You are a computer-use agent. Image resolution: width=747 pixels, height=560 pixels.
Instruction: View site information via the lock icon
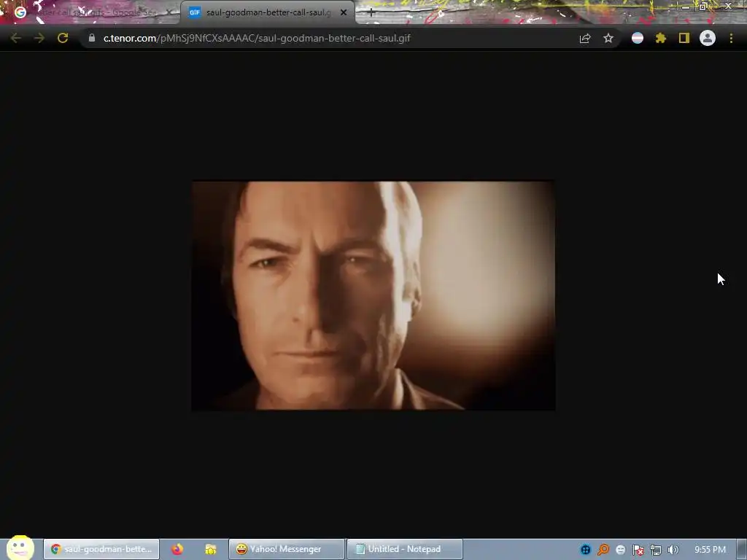click(x=91, y=38)
